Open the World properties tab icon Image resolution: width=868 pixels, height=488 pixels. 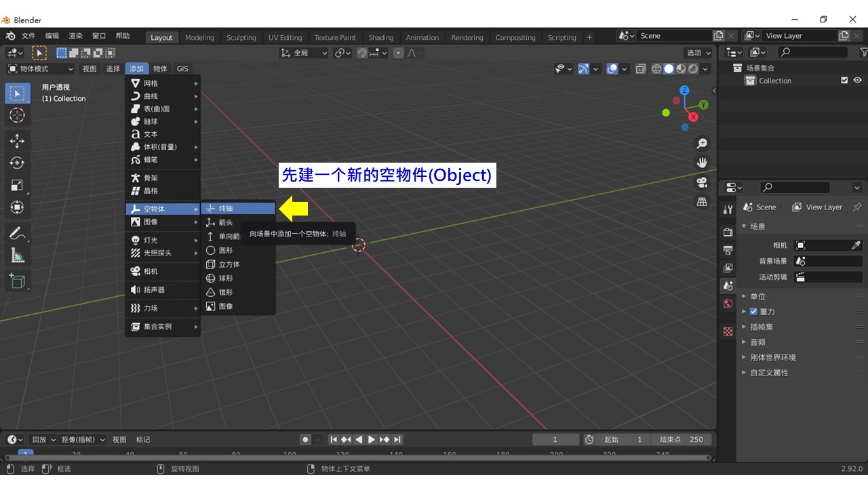pos(728,304)
